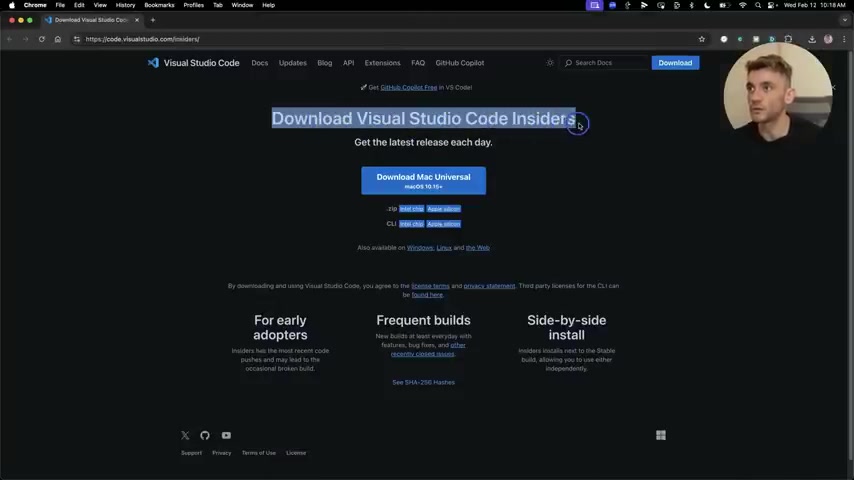Open the History menu in the menu bar
This screenshot has height=480, width=854.
click(125, 5)
